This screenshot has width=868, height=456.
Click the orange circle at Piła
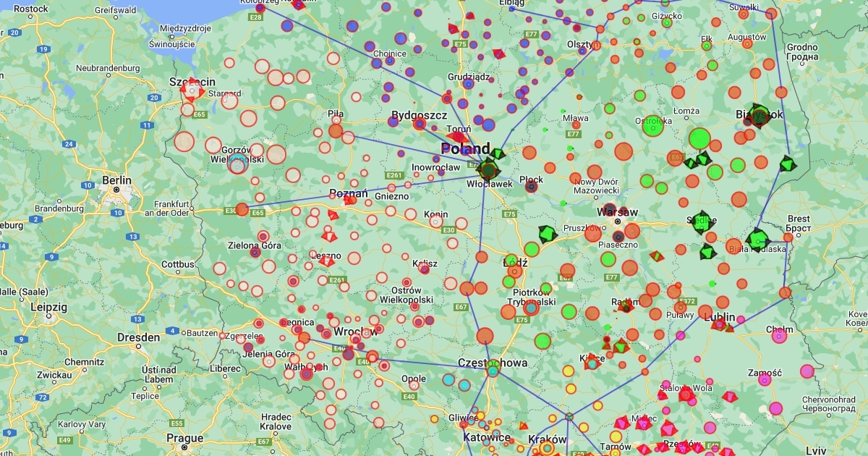point(336,131)
